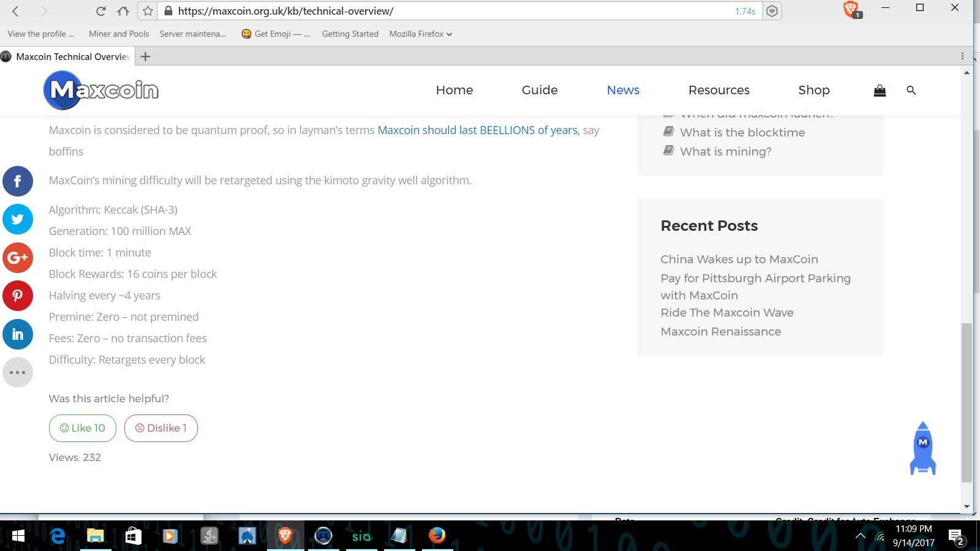Open the video player taskbar icon
Image resolution: width=980 pixels, height=551 pixels.
[x=170, y=536]
